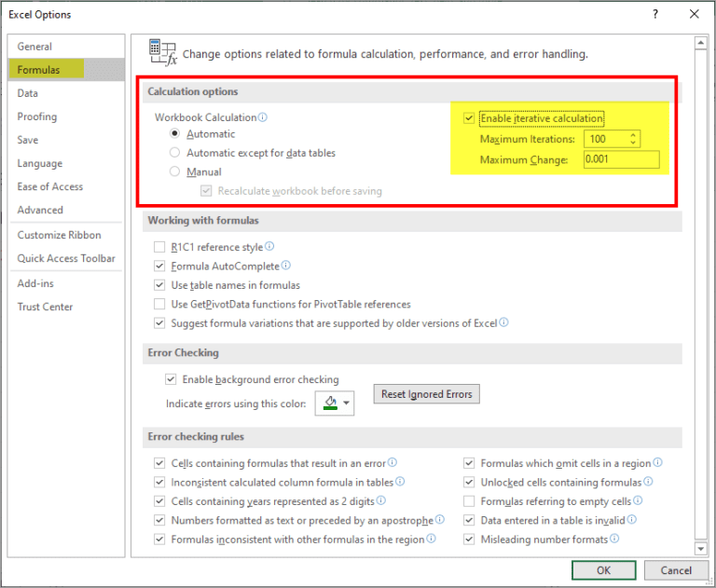This screenshot has height=588, width=716.
Task: Toggle Unlocked cells containing formulas checkbox
Action: coord(469,482)
